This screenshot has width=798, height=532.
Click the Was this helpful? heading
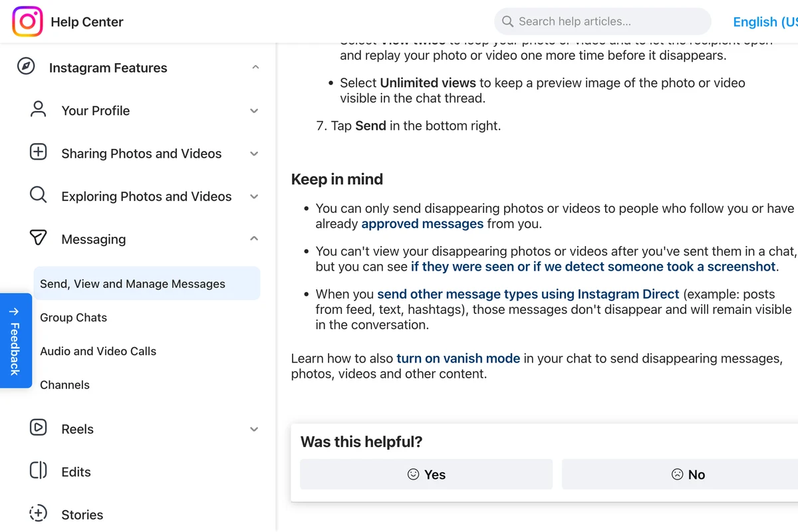[x=362, y=442]
